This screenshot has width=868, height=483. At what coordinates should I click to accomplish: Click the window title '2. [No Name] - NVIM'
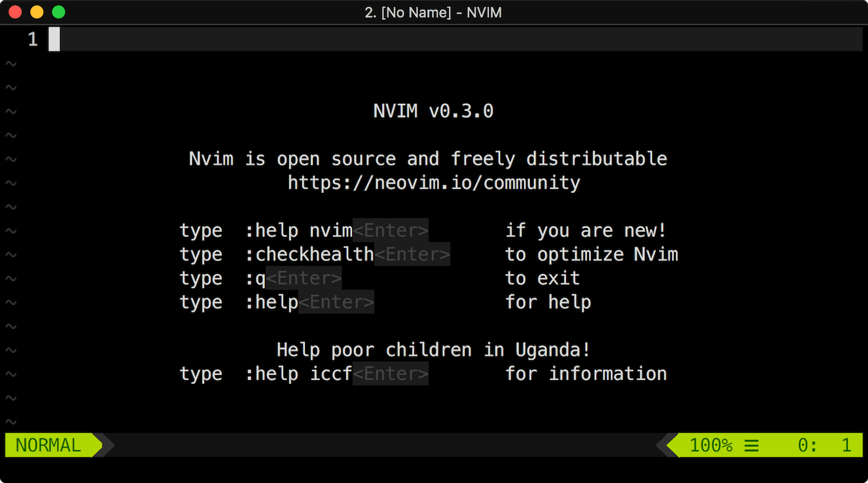[x=433, y=12]
